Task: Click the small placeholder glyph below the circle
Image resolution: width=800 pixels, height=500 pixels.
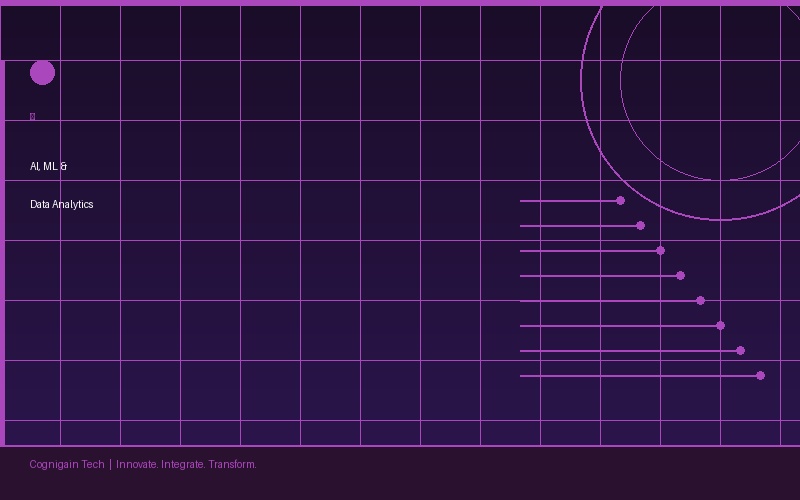Action: click(32, 117)
